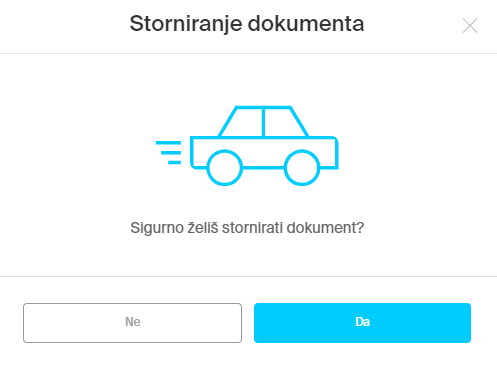Screen dimensions: 497x365
Task: Click the car's front side window
Action: pyautogui.click(x=284, y=123)
